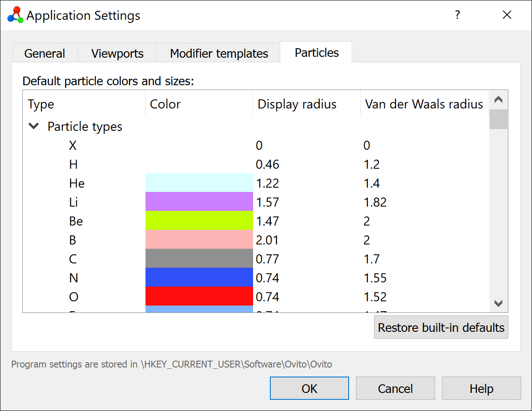Screen dimensions: 532x411
Task: Click the scrollbar up arrow
Action: tap(498, 100)
